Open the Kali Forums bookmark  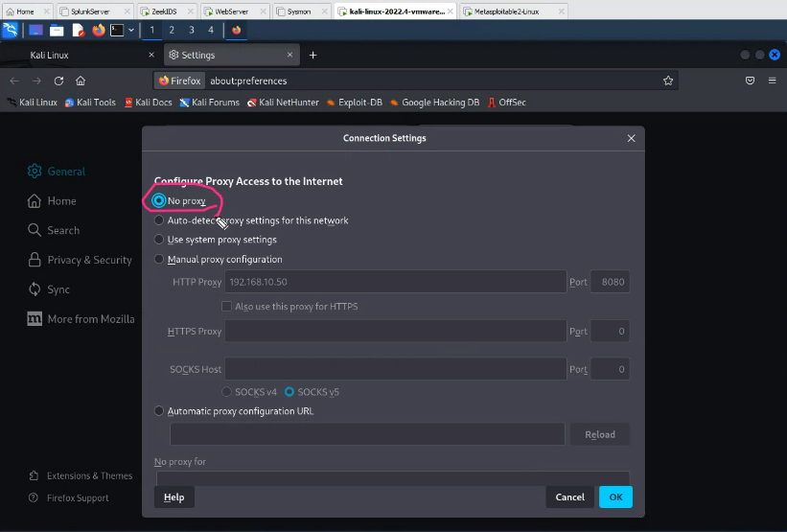pos(210,103)
